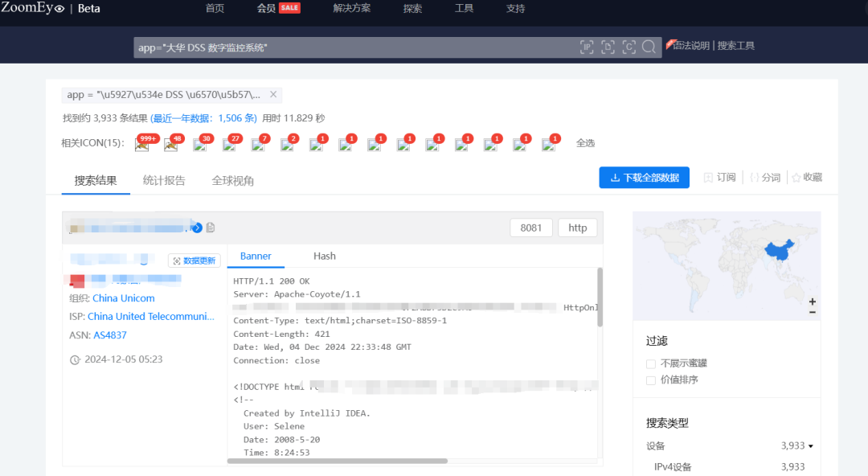Image resolution: width=868 pixels, height=476 pixels.
Task: Check 不展示蜜罐 checkbox
Action: click(651, 363)
